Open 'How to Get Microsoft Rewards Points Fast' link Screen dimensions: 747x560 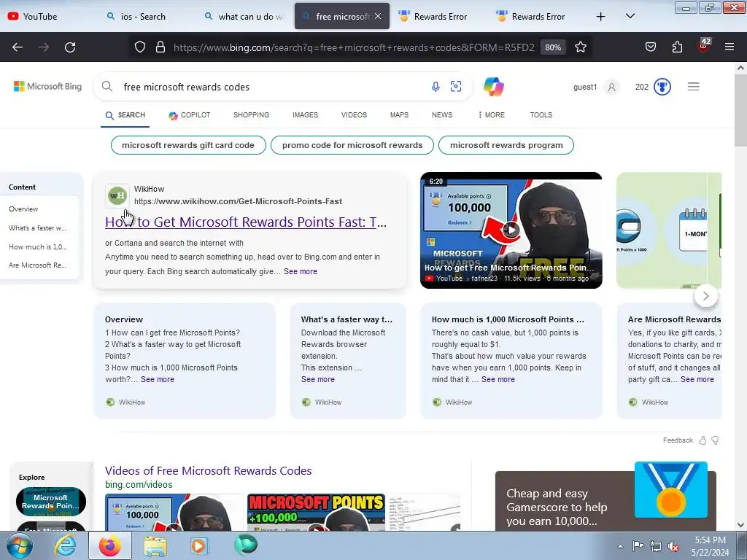[246, 222]
